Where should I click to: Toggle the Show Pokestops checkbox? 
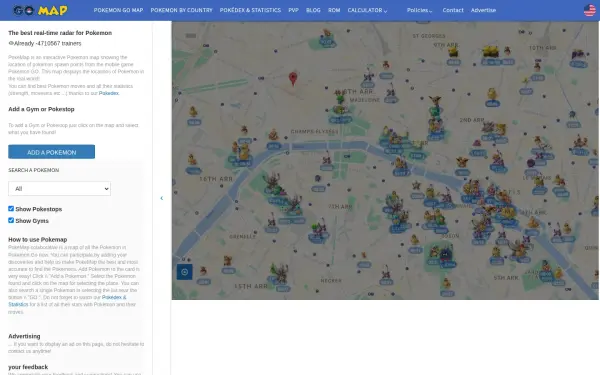(11, 209)
